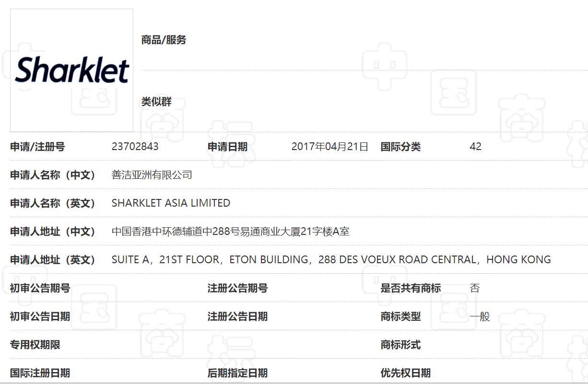
Task: Click the Sharklet trademark logo thumbnail
Action: pyautogui.click(x=71, y=70)
